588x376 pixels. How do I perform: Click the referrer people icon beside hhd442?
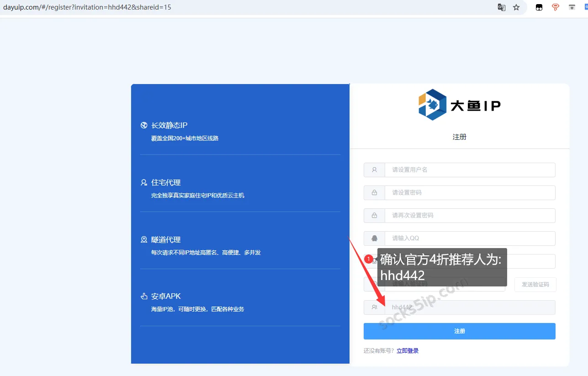375,307
